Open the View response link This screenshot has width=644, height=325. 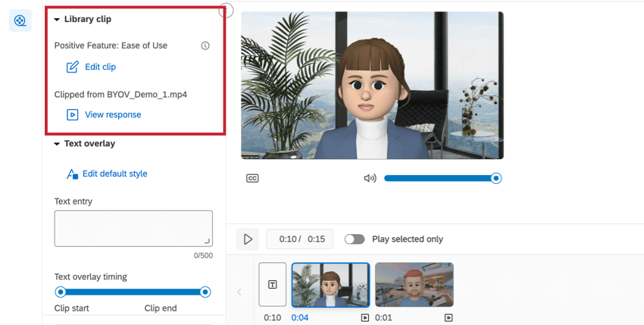(x=113, y=114)
